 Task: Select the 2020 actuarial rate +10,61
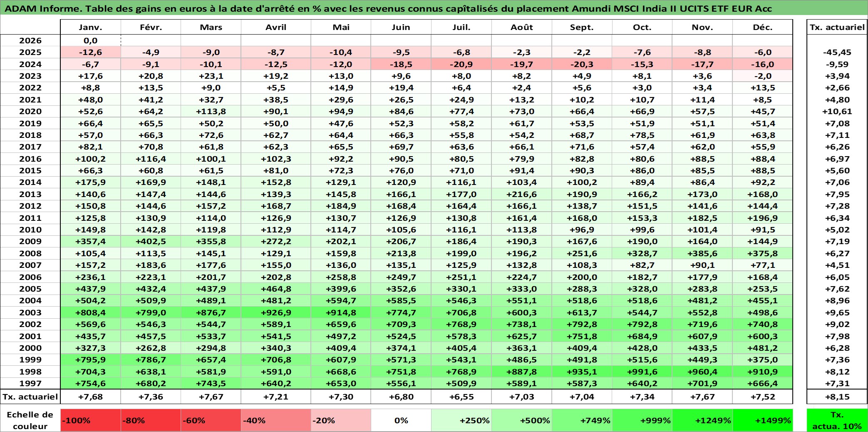click(837, 111)
